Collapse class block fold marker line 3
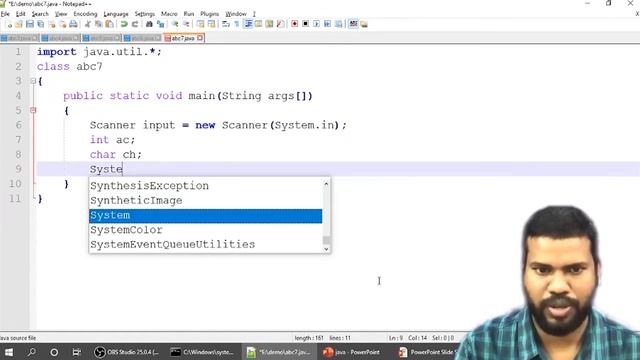This screenshot has height=360, width=640. pos(33,81)
